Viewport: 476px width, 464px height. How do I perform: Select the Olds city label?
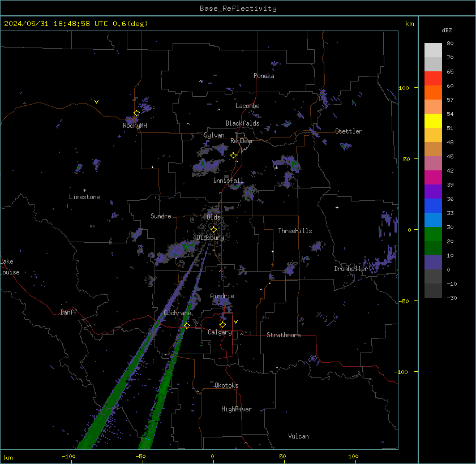tap(213, 217)
